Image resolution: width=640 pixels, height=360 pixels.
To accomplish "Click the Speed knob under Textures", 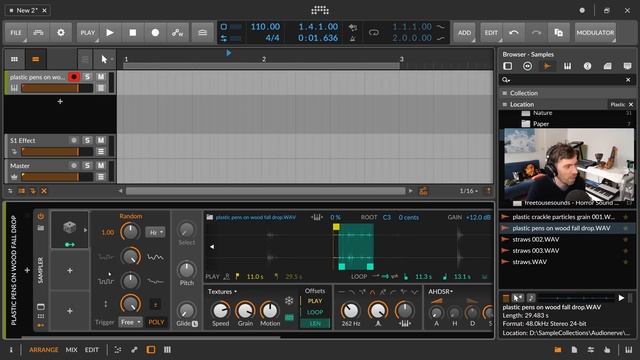I will pyautogui.click(x=220, y=311).
